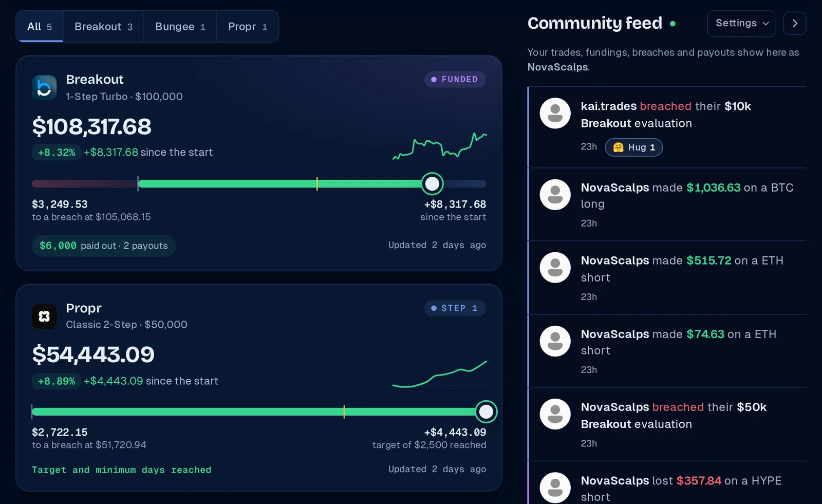822x504 pixels.
Task: Click the Community feed heading
Action: (595, 23)
